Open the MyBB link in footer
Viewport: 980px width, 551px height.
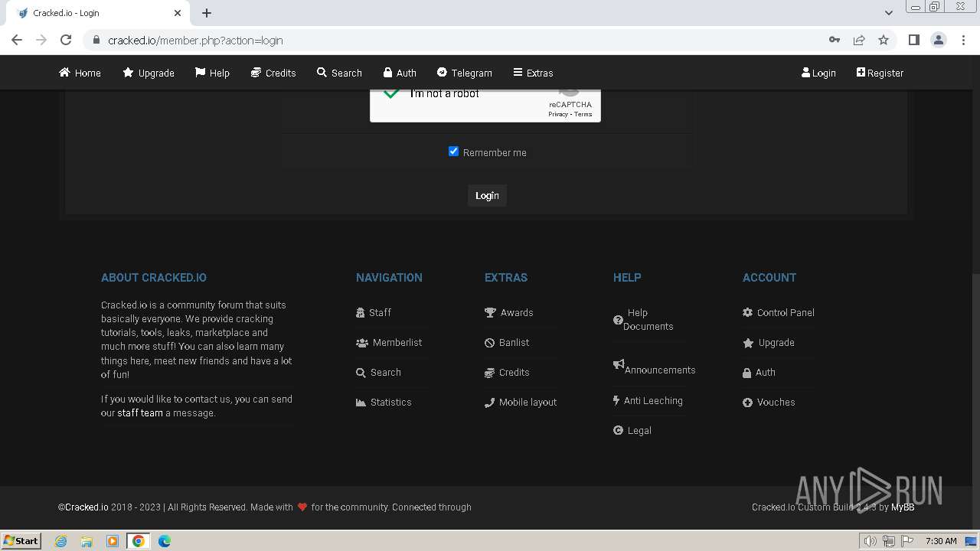pyautogui.click(x=903, y=507)
